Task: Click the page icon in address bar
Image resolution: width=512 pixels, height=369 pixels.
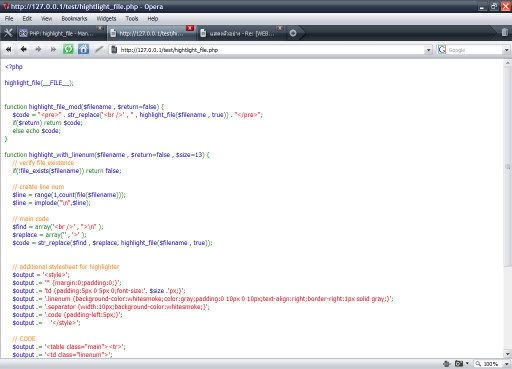Action: tap(114, 50)
